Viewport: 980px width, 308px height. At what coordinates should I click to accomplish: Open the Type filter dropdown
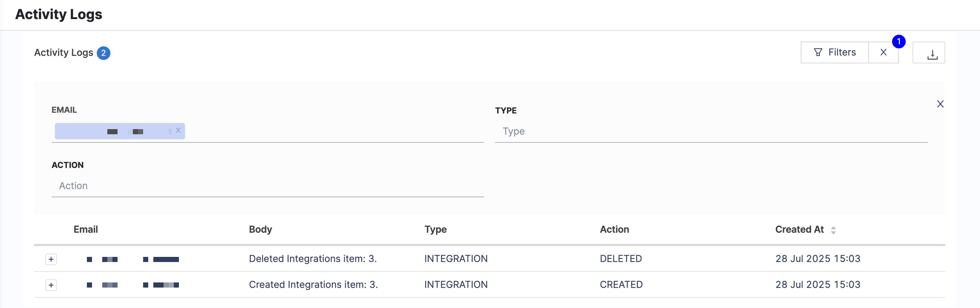click(711, 132)
